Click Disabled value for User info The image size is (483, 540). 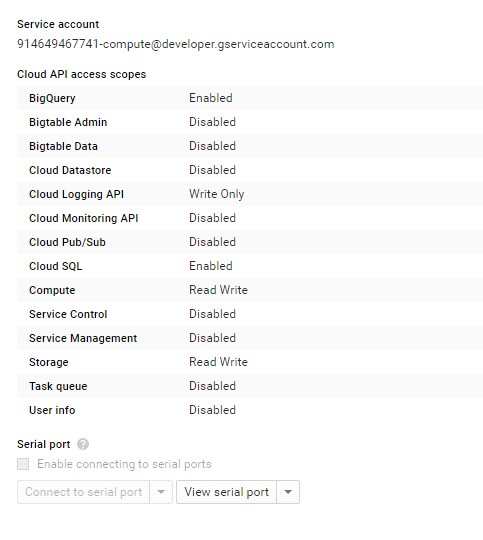pos(213,410)
